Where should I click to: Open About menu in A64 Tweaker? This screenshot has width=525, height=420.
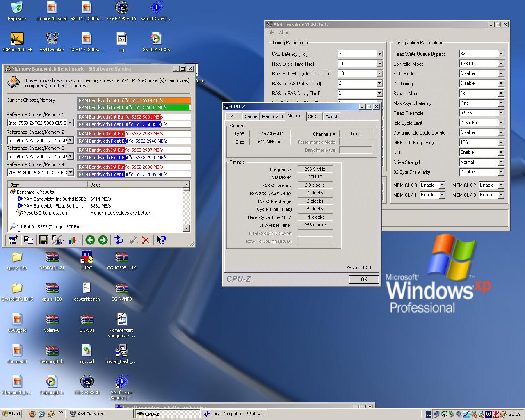pos(285,32)
